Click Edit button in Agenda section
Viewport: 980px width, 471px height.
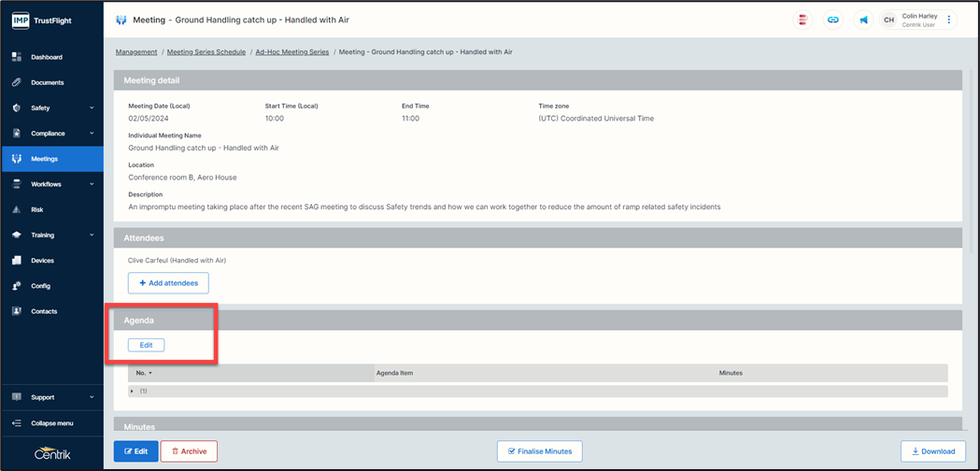146,345
